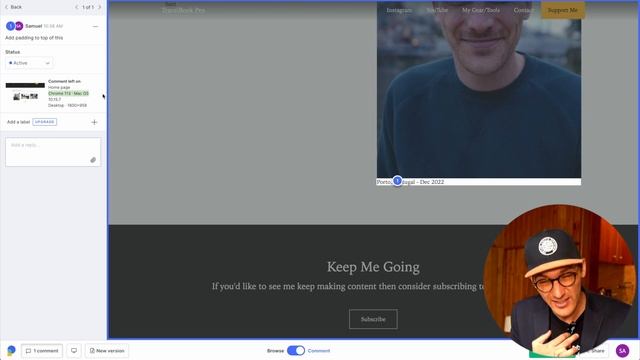Add a label with the plus icon
The height and width of the screenshot is (360, 640).
click(x=94, y=122)
